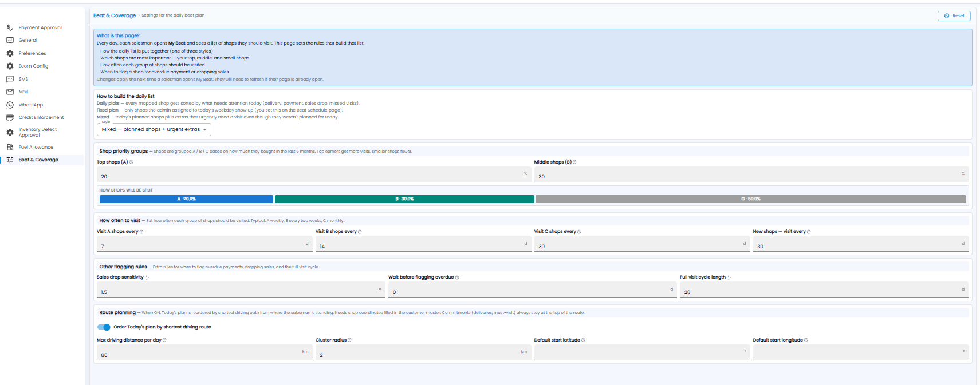Screen dimensions: 980x385
Task: Open WhatsApp settings from sidebar
Action: click(31, 105)
